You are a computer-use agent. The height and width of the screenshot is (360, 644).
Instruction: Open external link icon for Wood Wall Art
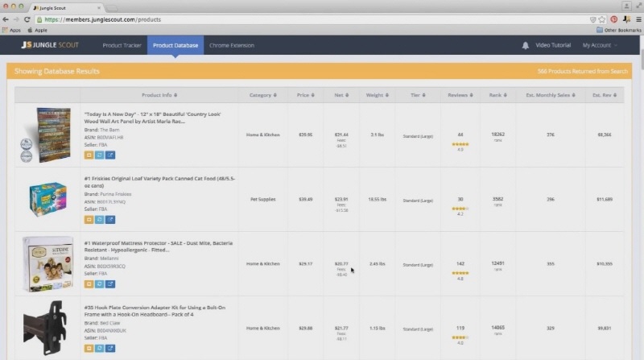pos(110,155)
